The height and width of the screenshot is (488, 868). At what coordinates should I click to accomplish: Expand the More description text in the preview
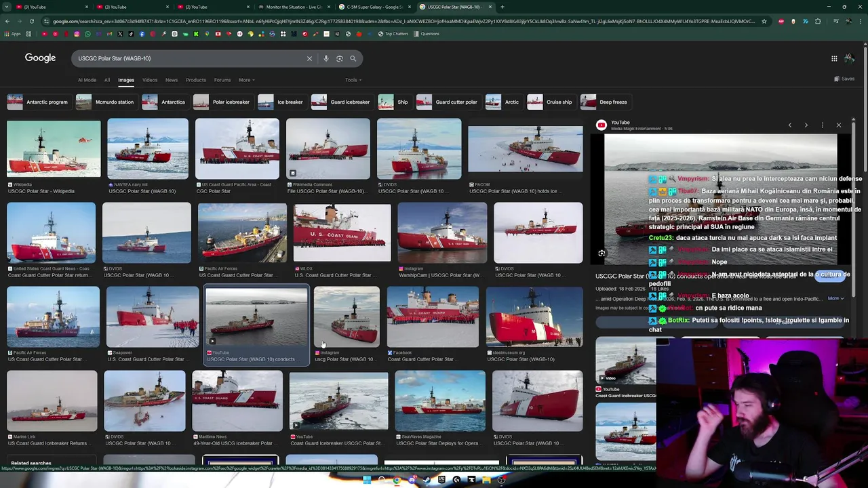[835, 298]
